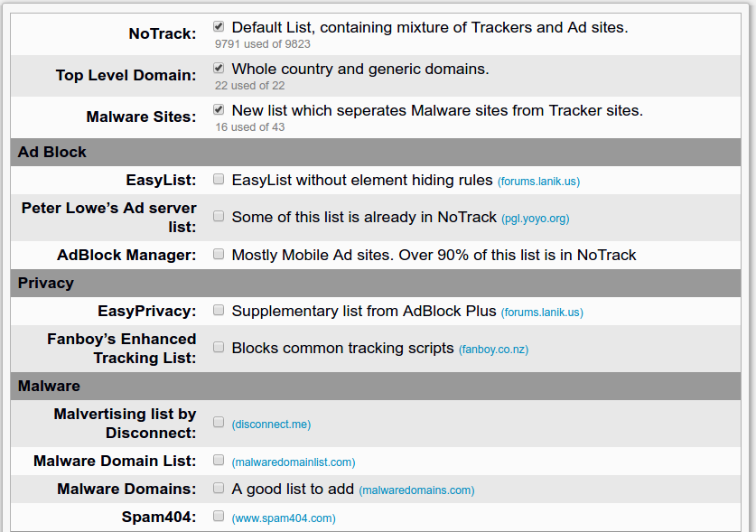The height and width of the screenshot is (532, 756).
Task: Check the EasyPrivacy checkbox
Action: pyautogui.click(x=219, y=310)
